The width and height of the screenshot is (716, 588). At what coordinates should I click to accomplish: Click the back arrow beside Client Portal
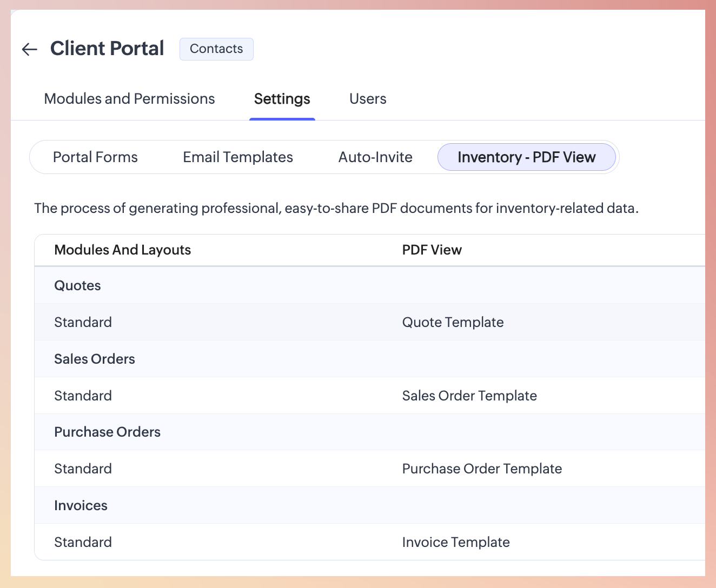tap(29, 49)
